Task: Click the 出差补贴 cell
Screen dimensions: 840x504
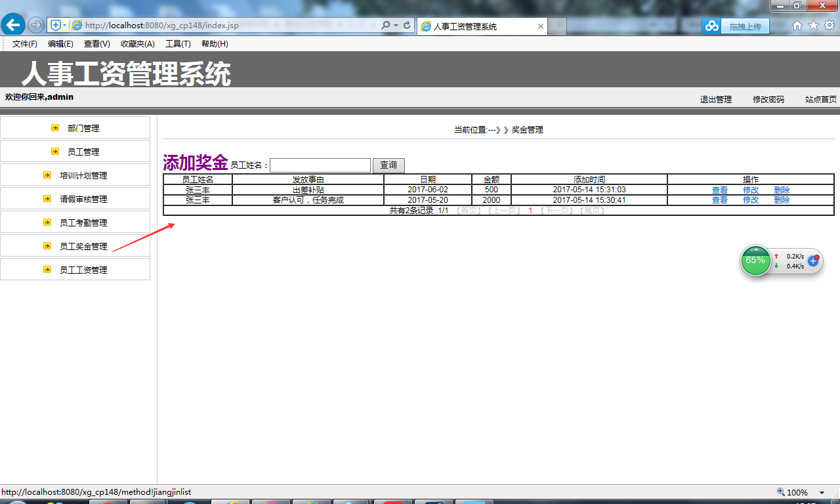Action: (308, 190)
